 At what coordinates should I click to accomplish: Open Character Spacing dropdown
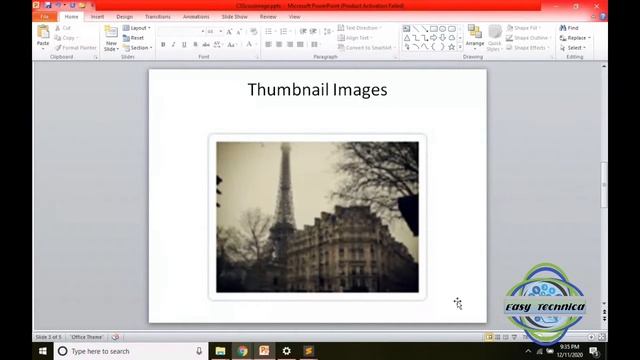tap(218, 44)
